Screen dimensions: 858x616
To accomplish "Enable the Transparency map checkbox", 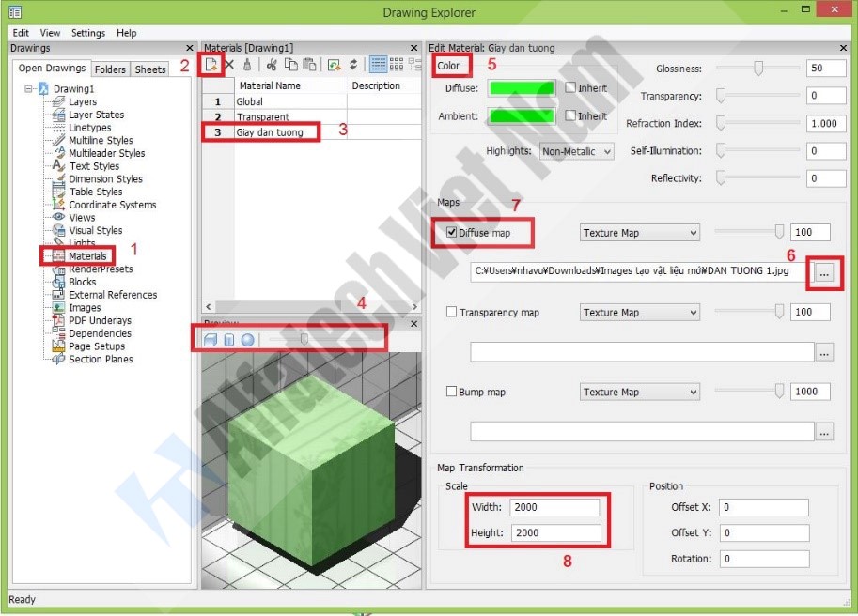I will [x=451, y=313].
